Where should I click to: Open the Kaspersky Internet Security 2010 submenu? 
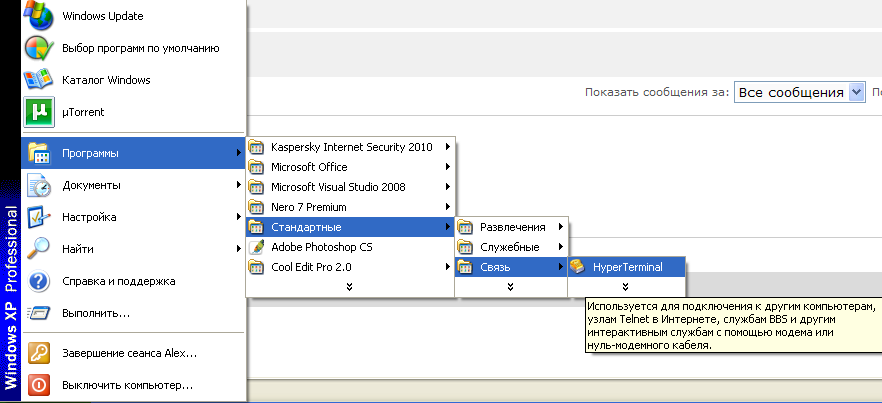[351, 147]
